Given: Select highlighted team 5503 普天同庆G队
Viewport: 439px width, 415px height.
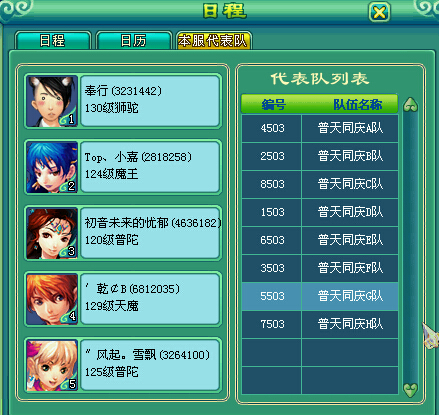Looking at the screenshot, I should pyautogui.click(x=320, y=296).
